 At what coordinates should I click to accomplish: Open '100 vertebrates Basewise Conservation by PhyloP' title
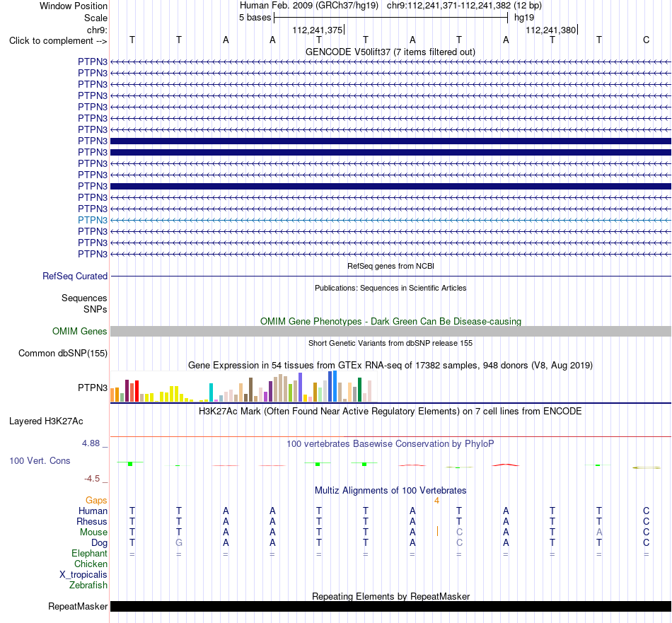390,444
